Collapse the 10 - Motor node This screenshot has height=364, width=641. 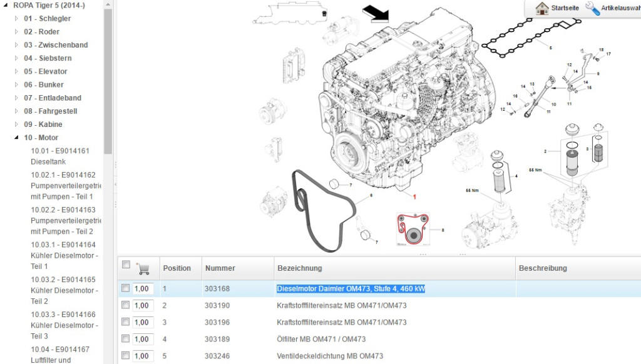16,138
